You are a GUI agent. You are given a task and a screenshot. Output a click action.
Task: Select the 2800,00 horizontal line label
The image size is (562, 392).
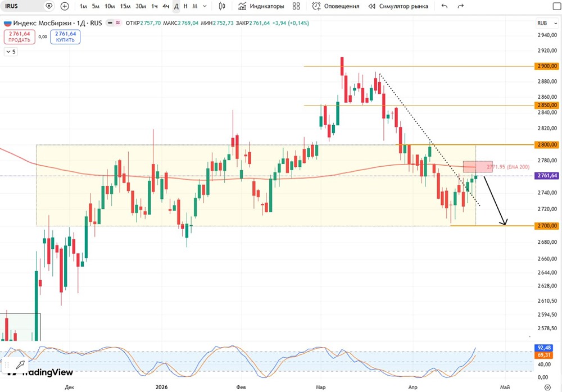coord(546,145)
